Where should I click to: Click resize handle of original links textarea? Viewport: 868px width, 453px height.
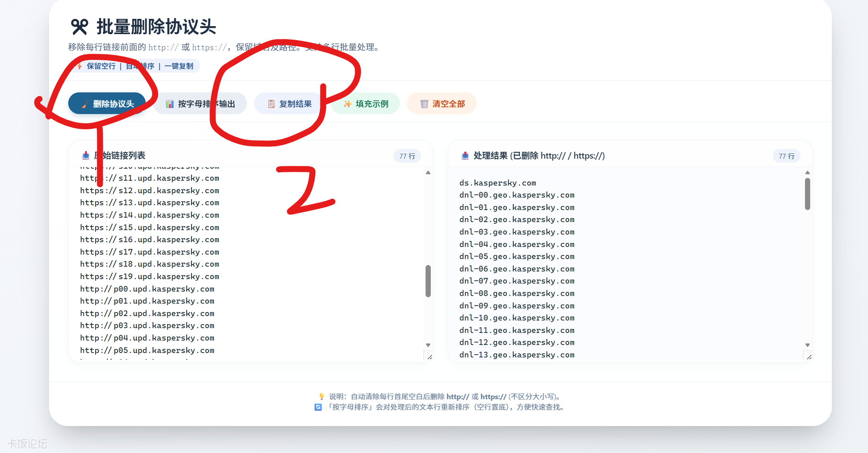(429, 357)
